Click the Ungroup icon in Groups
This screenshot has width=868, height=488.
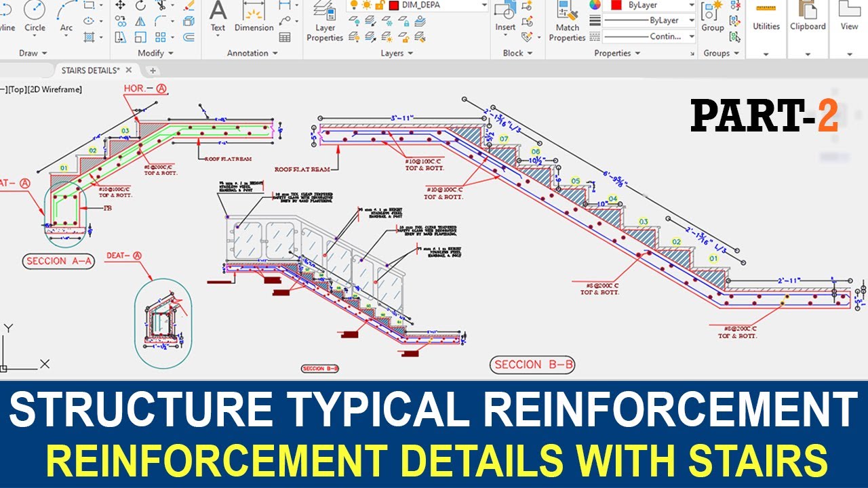pyautogui.click(x=734, y=5)
